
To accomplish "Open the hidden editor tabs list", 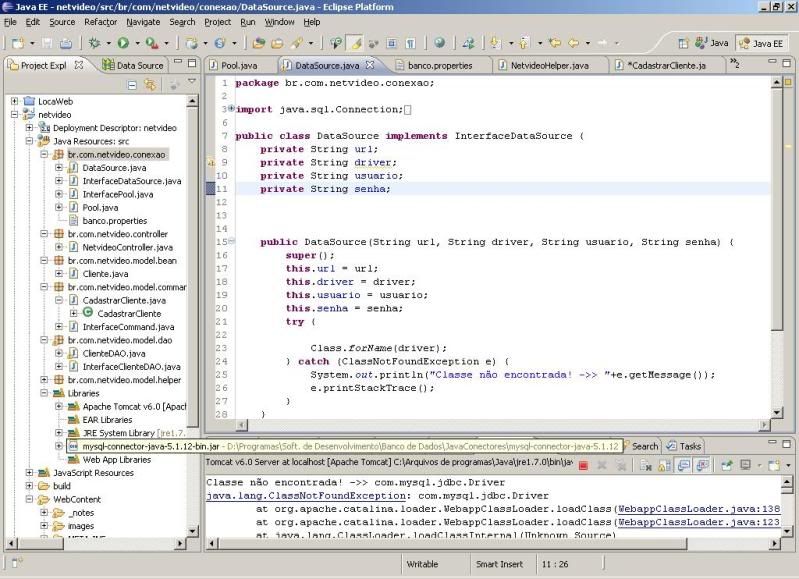I will tap(736, 65).
